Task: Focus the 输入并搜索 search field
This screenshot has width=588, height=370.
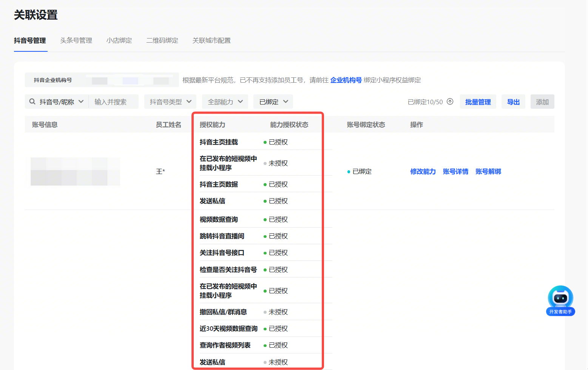Action: pyautogui.click(x=113, y=102)
